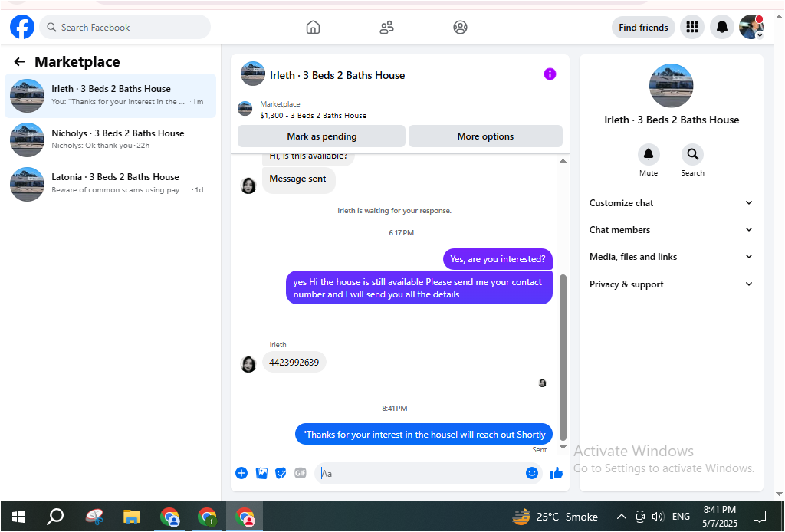Go back using the Marketplace arrow
This screenshot has height=532, width=785.
19,61
